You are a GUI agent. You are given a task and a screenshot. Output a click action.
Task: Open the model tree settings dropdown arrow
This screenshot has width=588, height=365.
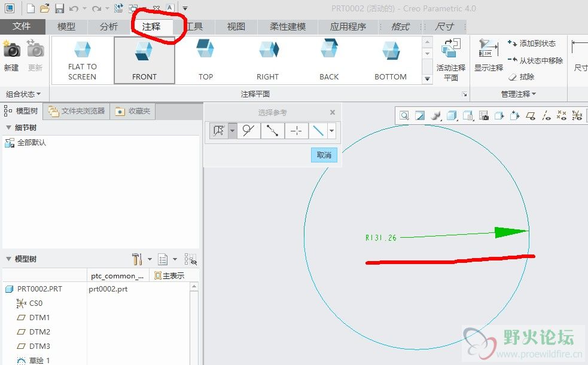pos(150,259)
